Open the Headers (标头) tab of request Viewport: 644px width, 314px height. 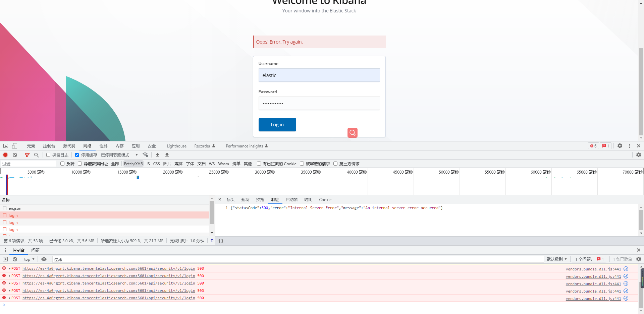pyautogui.click(x=230, y=199)
